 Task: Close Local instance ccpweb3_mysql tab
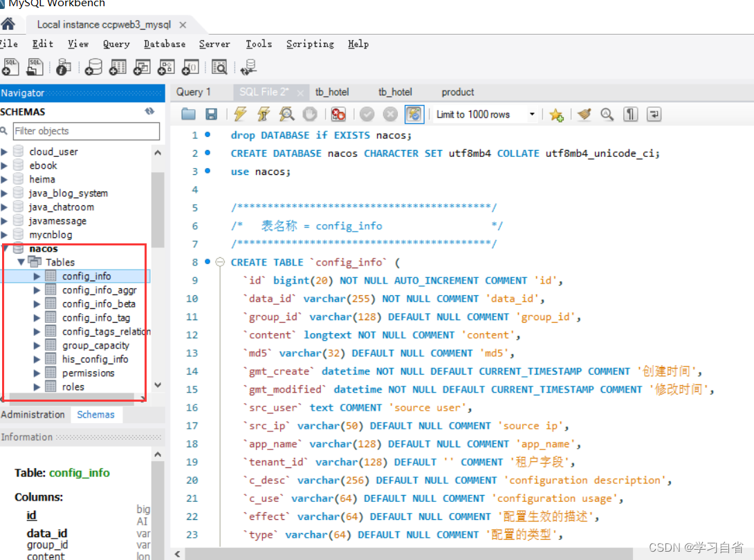(x=183, y=24)
